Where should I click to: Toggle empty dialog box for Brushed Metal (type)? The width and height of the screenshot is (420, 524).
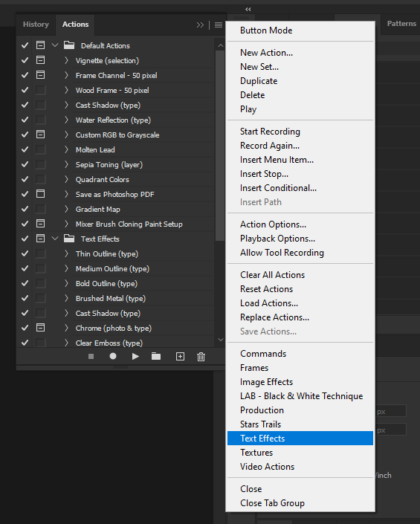[40, 298]
